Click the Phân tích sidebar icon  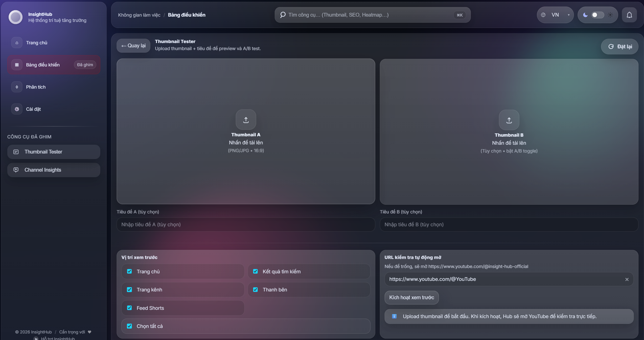point(17,87)
